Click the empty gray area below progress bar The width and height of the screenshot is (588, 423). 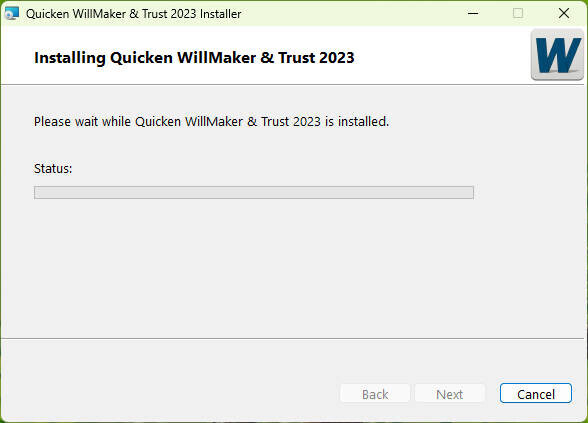coord(292,268)
